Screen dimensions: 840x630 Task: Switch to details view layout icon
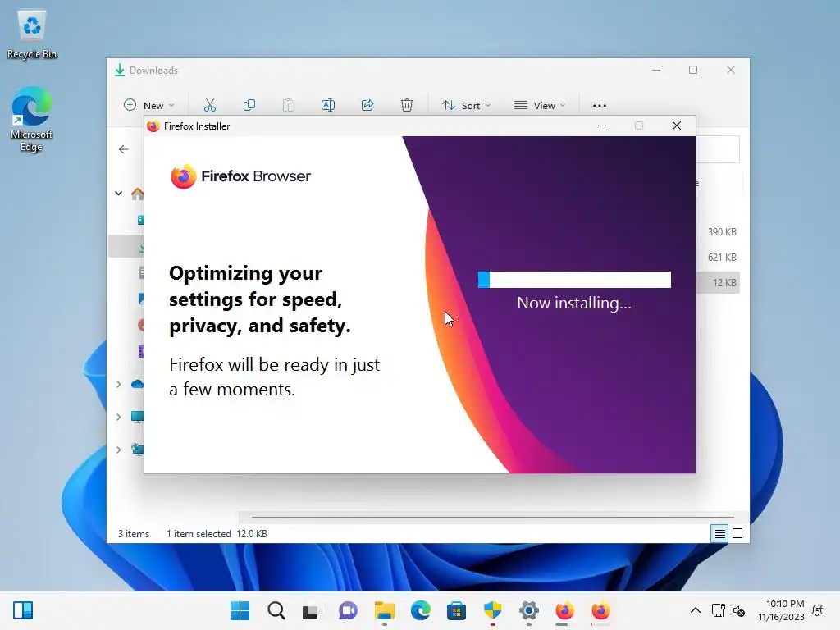click(x=719, y=533)
